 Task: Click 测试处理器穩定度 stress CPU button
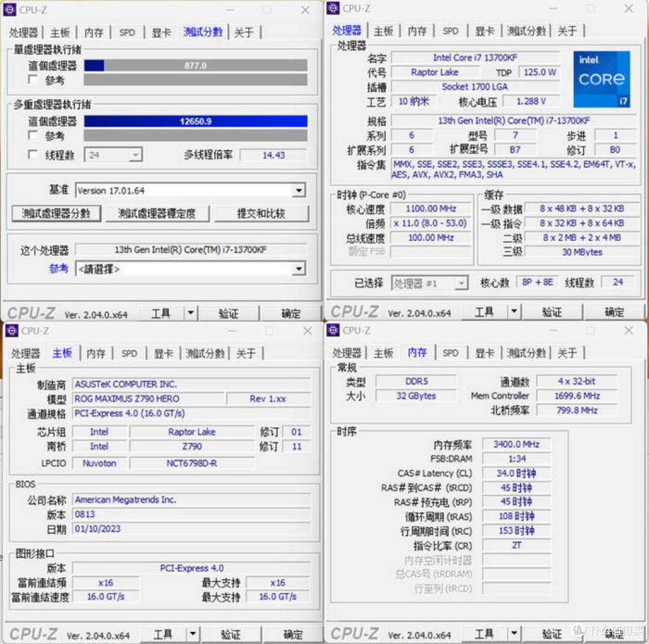pos(157,213)
